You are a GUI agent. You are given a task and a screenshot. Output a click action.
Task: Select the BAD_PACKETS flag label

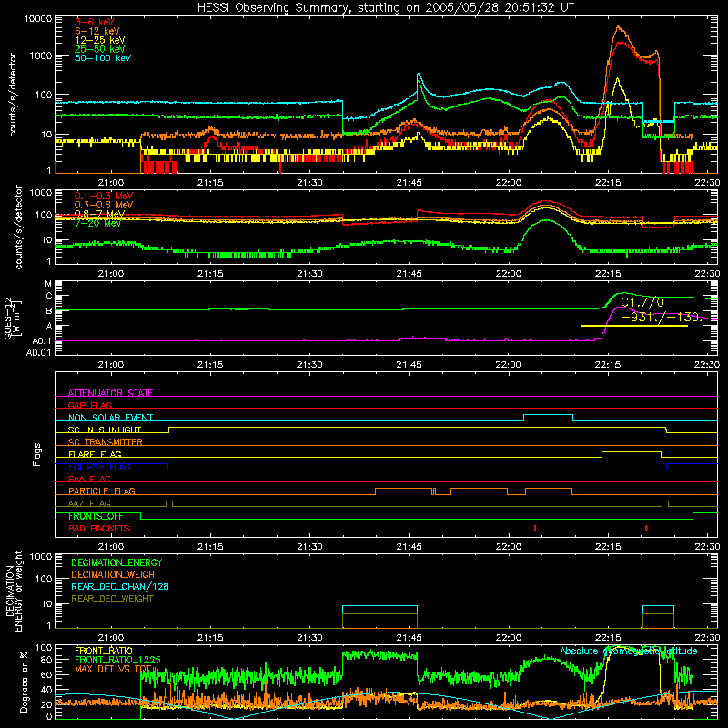99,528
